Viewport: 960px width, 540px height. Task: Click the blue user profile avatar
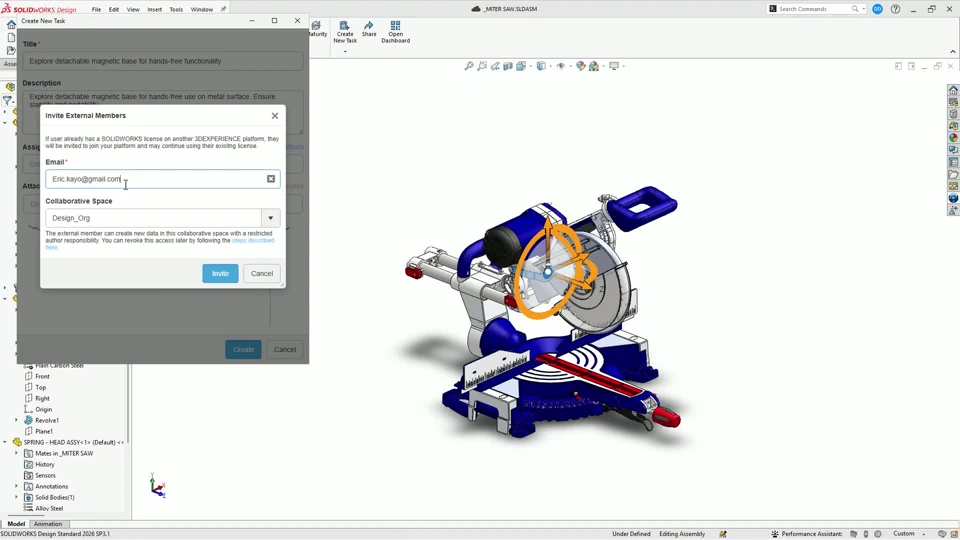[877, 9]
